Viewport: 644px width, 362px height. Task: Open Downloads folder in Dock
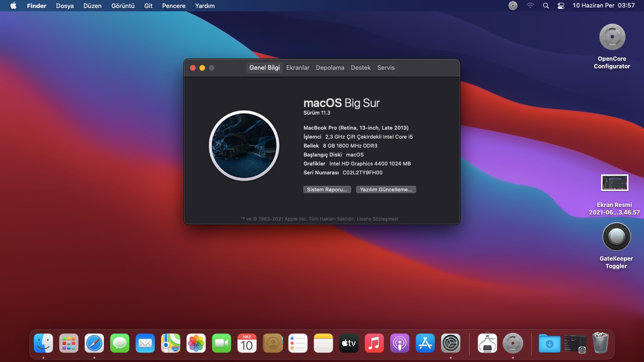550,343
